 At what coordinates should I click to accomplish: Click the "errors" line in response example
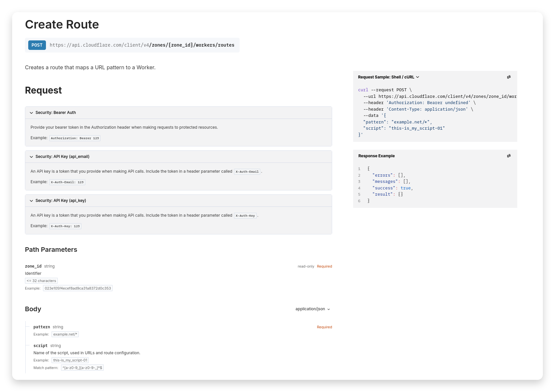[x=389, y=175]
